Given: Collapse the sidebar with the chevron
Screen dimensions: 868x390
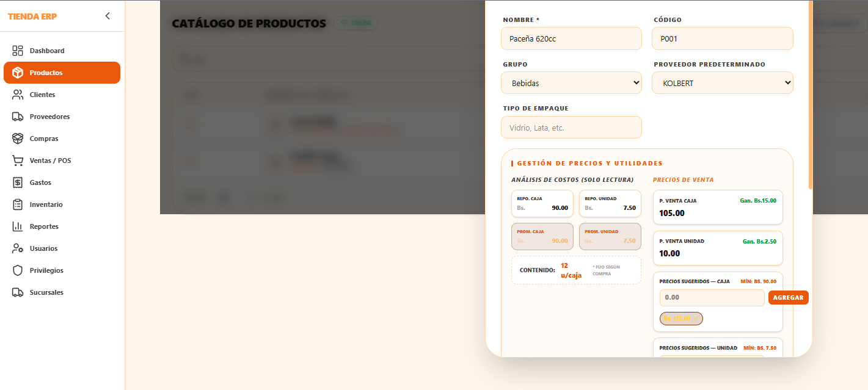Looking at the screenshot, I should click(x=108, y=16).
